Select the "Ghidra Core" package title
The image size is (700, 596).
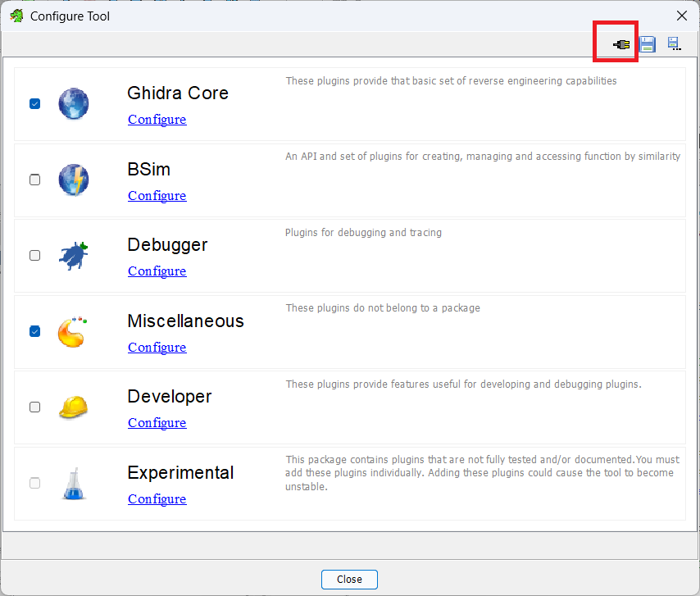click(x=178, y=93)
